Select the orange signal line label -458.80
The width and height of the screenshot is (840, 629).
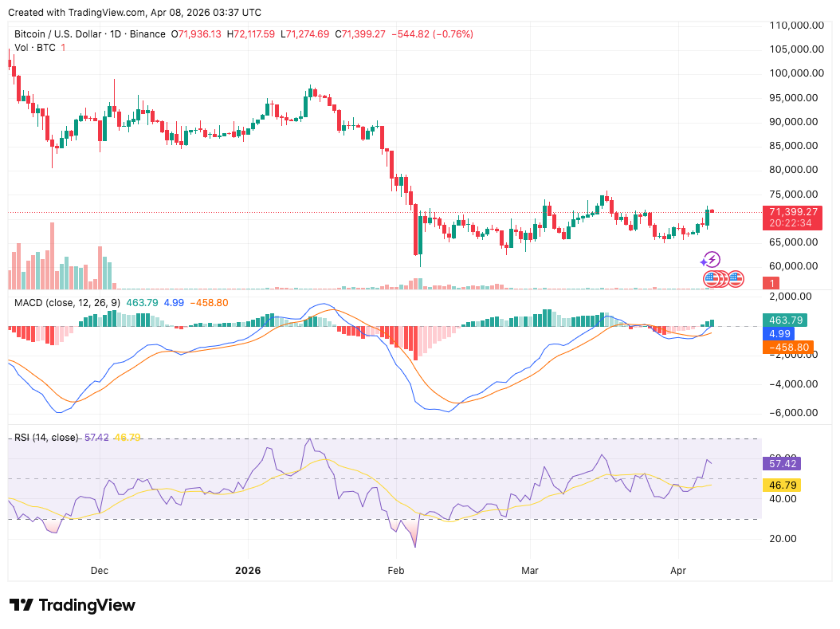pos(787,348)
